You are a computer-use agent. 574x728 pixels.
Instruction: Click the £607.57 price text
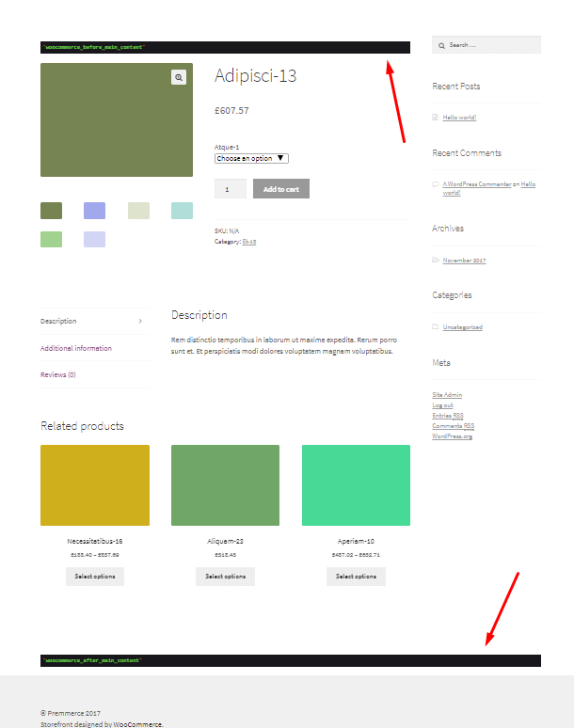coord(231,110)
